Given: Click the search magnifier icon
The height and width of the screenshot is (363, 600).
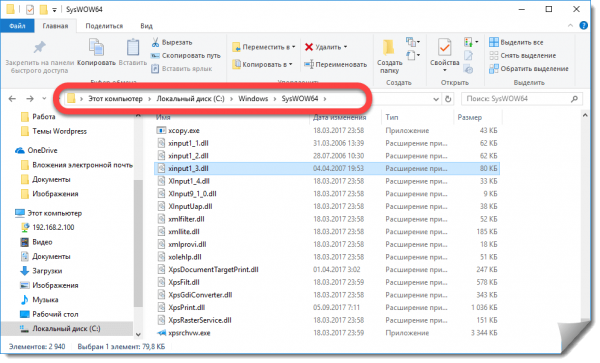Looking at the screenshot, I should [574, 99].
